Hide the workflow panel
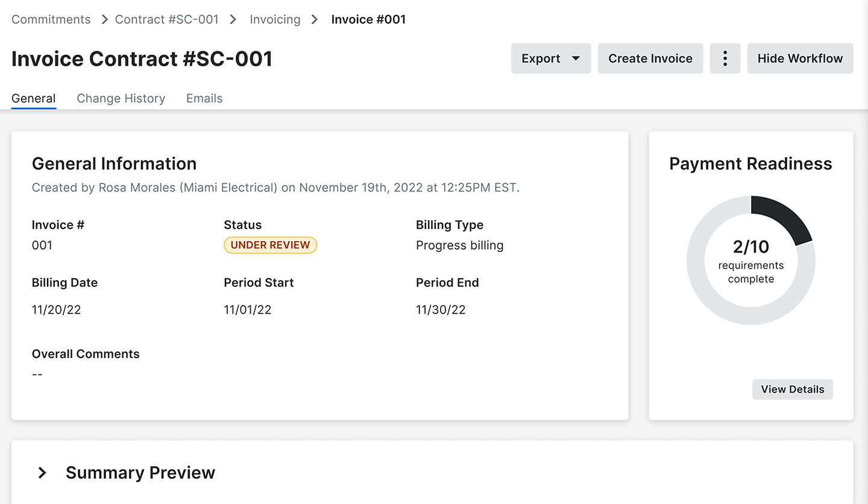This screenshot has height=504, width=868. coord(800,58)
